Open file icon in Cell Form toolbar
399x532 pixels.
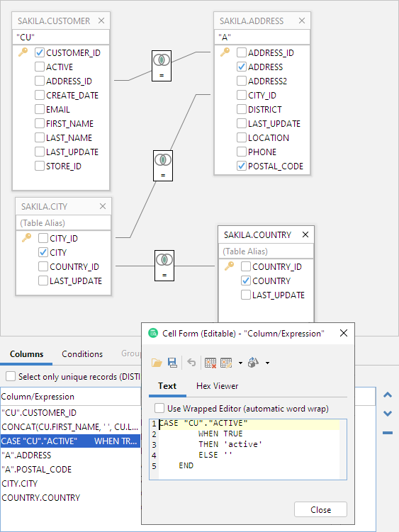click(x=157, y=363)
